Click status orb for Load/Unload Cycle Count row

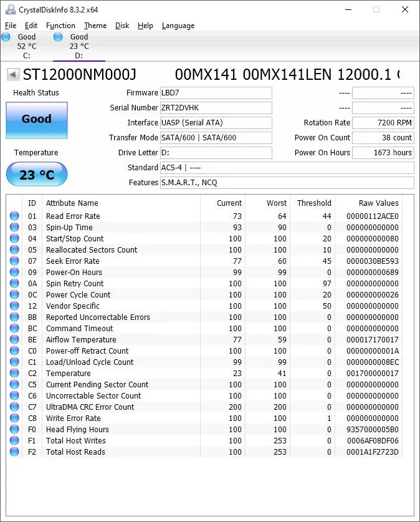tap(14, 362)
